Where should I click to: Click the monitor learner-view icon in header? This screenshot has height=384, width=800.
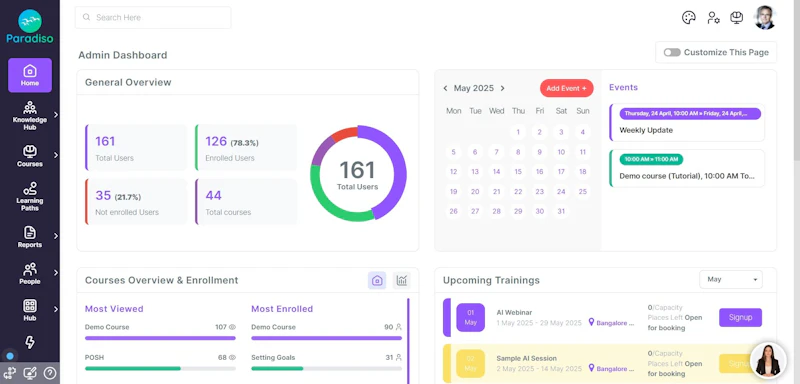click(736, 18)
